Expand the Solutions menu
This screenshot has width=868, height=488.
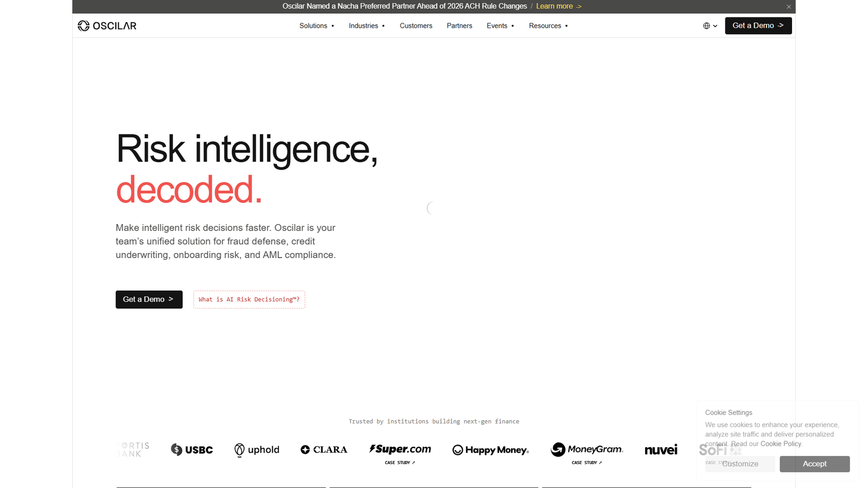pyautogui.click(x=317, y=25)
